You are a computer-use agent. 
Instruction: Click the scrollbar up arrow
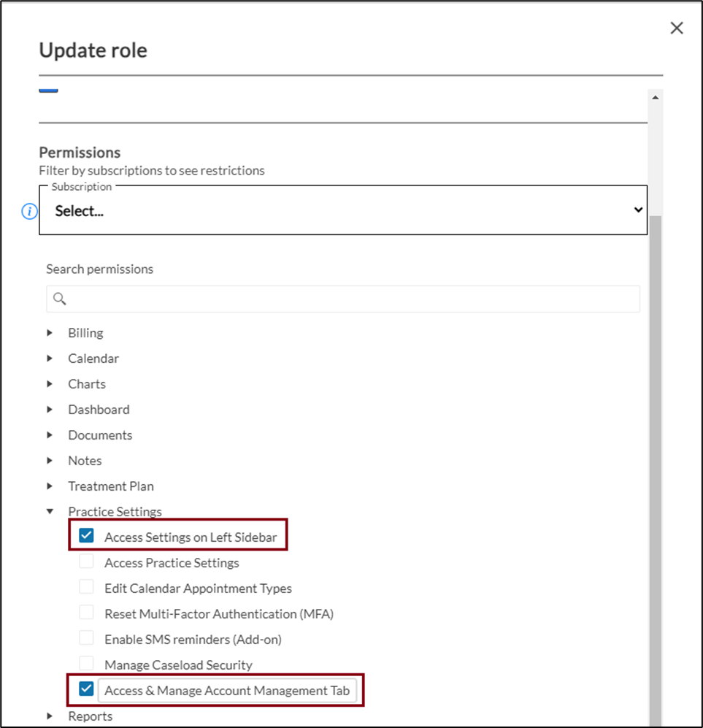(x=655, y=97)
